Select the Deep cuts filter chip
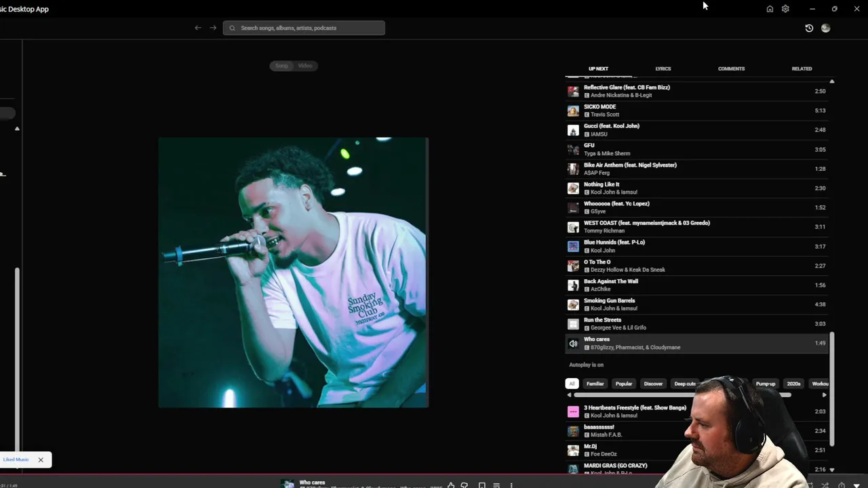This screenshot has height=488, width=868. click(x=685, y=384)
